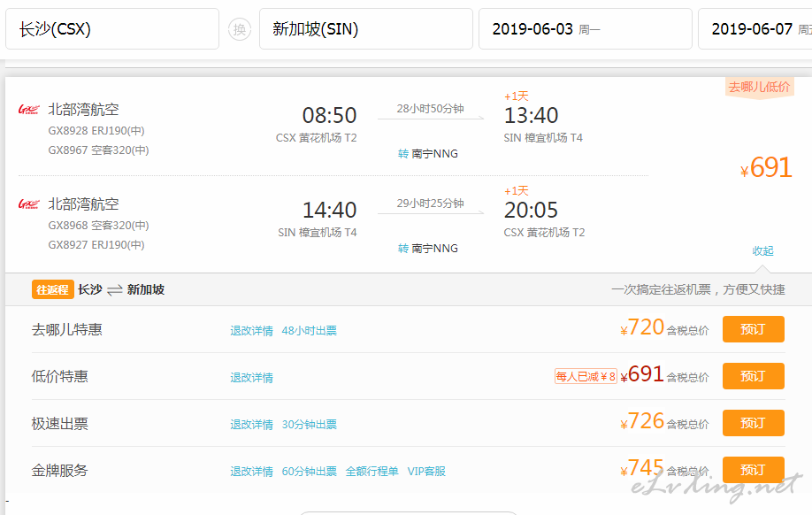Viewport: 812px width, 515px height.
Task: Click the ¥691 total price
Action: tap(766, 168)
